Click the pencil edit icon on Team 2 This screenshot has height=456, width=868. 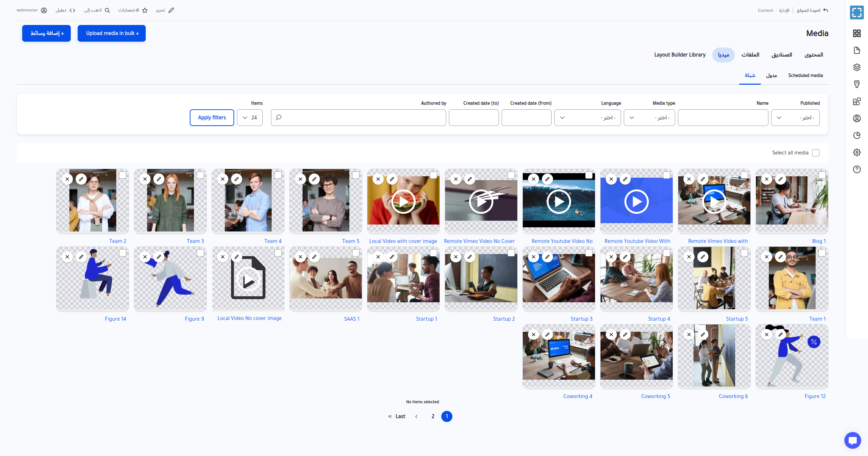[x=81, y=179]
